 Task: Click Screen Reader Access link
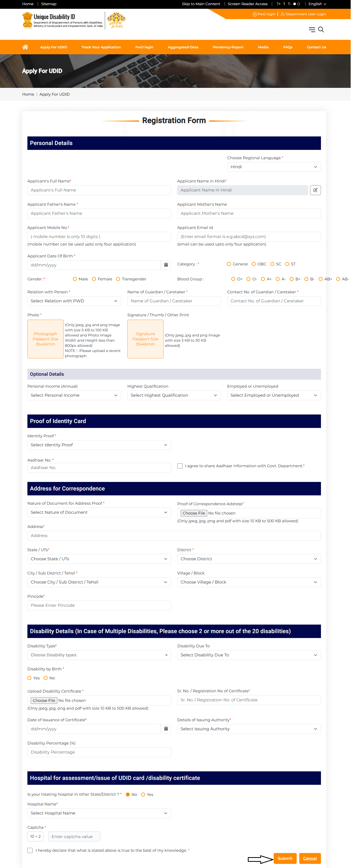pos(248,4)
